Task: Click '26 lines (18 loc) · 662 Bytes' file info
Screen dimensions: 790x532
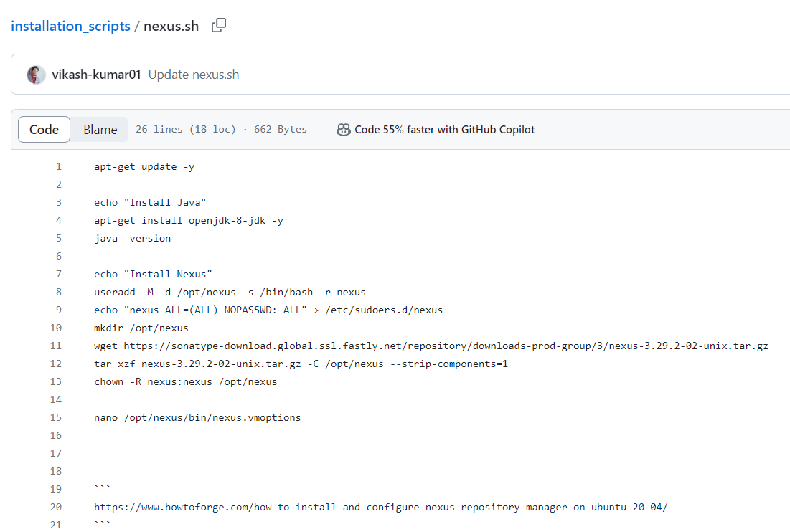Action: [221, 129]
